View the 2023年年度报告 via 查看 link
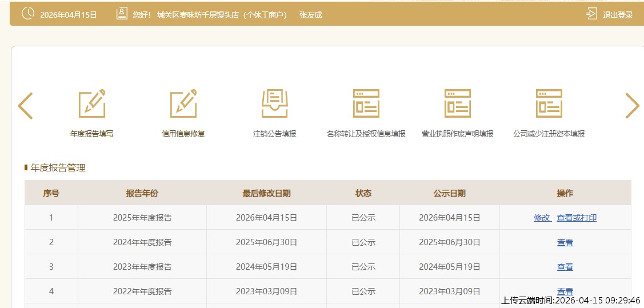The image size is (644, 308). 565,267
